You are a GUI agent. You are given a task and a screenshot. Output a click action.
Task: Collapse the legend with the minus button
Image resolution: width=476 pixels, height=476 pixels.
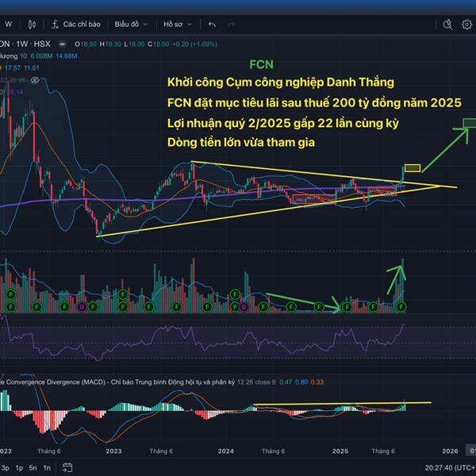63,44
